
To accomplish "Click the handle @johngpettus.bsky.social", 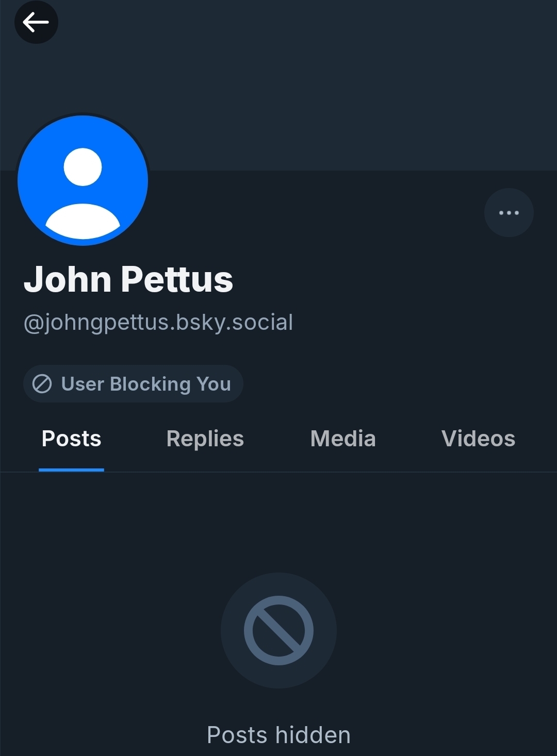I will [x=158, y=323].
